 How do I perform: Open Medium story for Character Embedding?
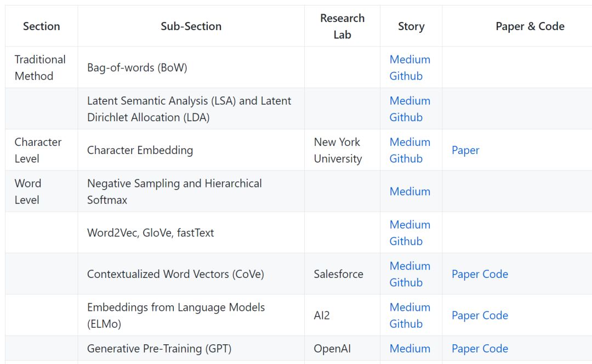pyautogui.click(x=409, y=142)
